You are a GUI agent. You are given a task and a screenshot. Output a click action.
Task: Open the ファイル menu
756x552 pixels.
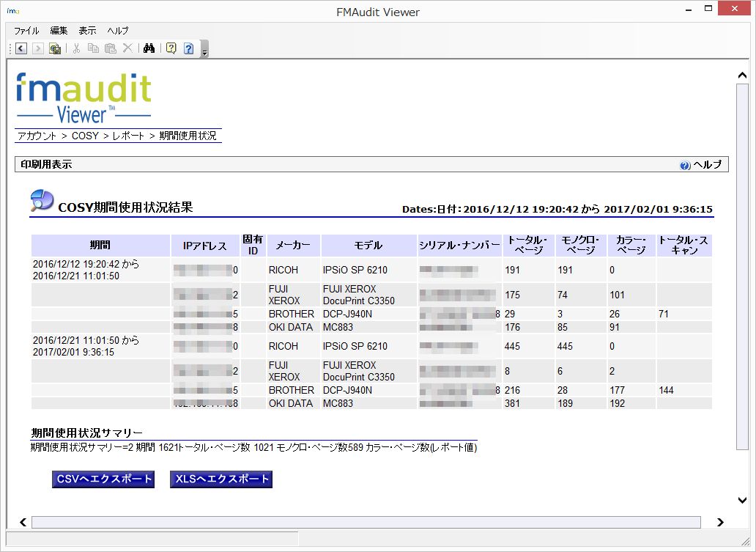26,31
